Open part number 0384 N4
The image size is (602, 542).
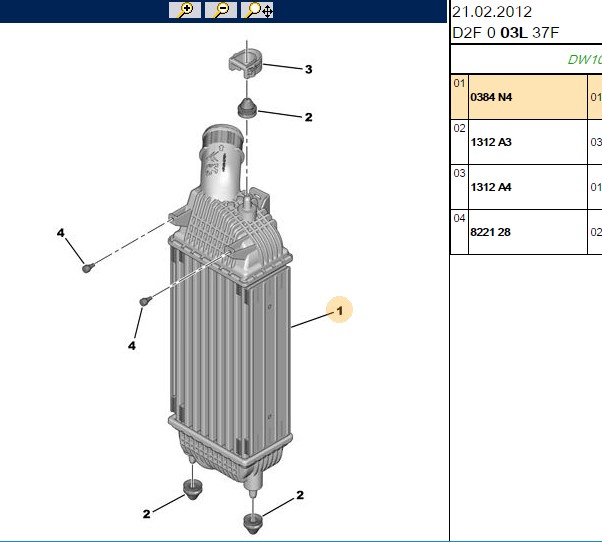[x=491, y=97]
